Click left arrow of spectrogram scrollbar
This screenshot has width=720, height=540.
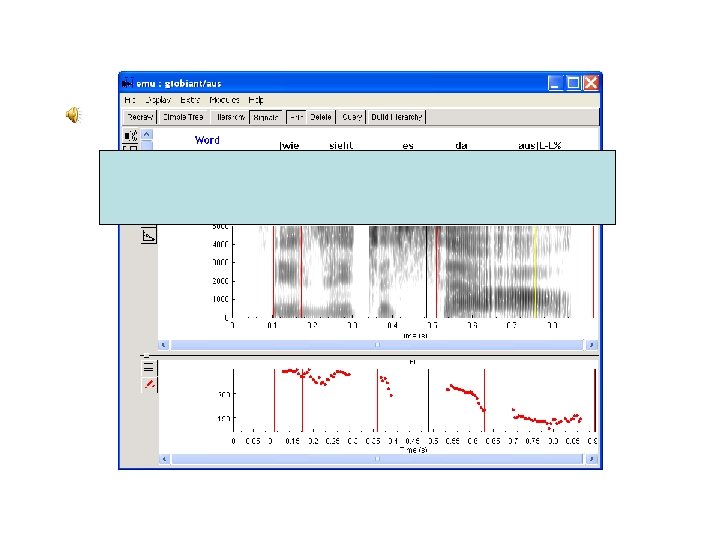164,344
